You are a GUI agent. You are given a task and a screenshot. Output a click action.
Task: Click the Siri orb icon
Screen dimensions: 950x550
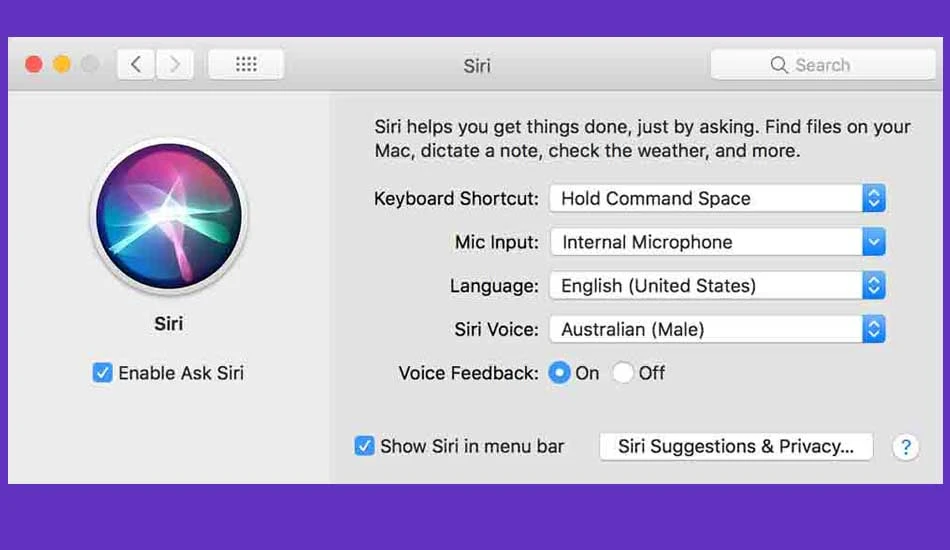click(169, 216)
